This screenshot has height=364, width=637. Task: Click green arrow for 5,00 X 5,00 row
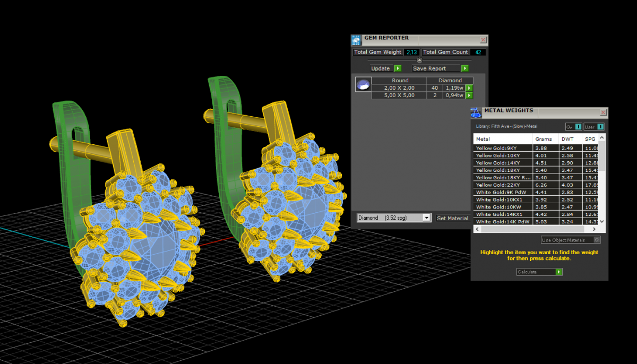point(469,96)
